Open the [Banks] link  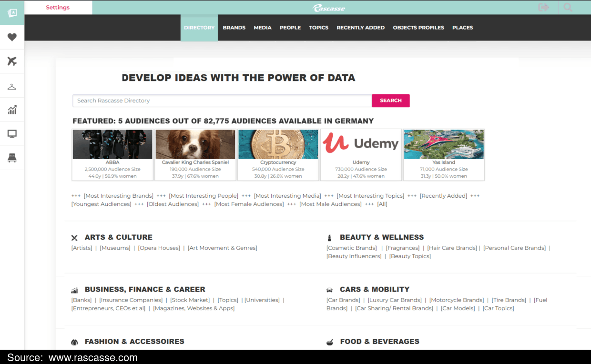click(82, 300)
